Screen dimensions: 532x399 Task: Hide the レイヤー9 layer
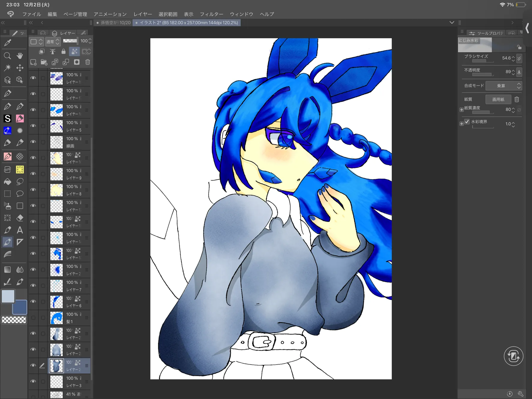[x=33, y=174]
